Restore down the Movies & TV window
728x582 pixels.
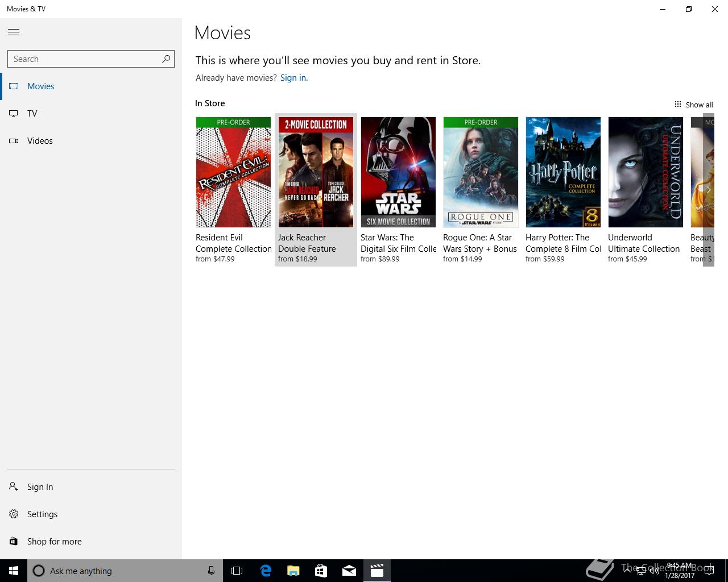coord(689,9)
